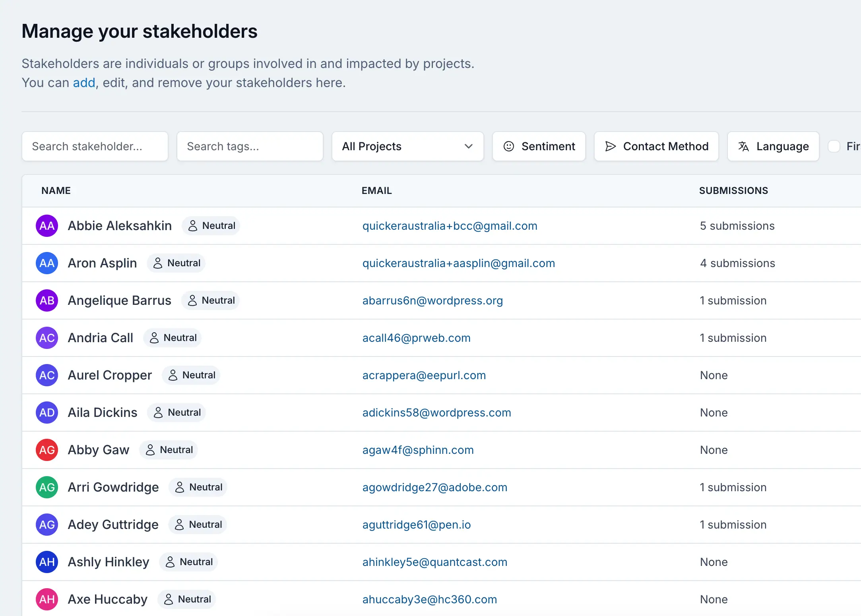
Task: Click Abby Gaw's red AG avatar
Action: click(47, 450)
